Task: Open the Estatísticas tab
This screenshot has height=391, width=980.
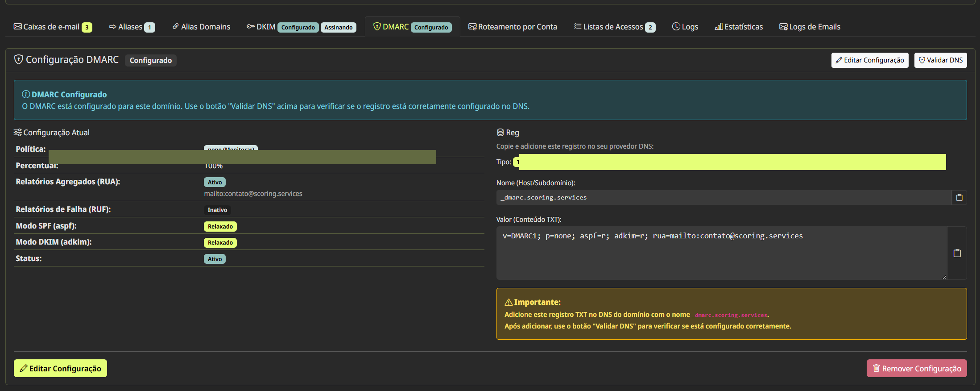Action: tap(739, 27)
